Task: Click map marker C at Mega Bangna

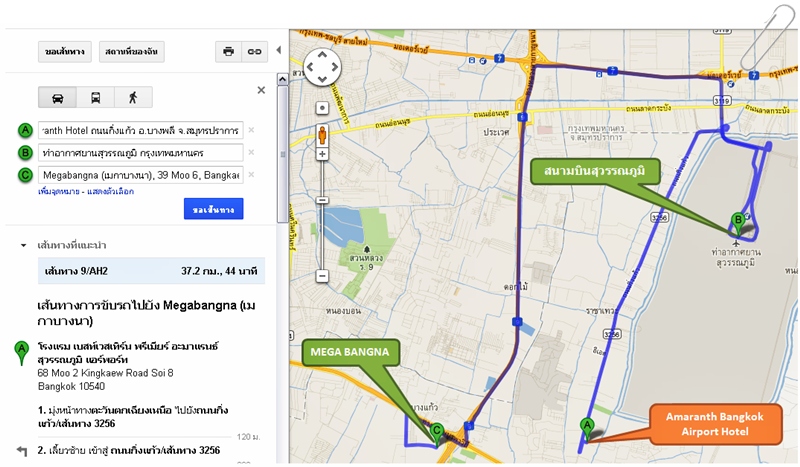Action: 436,434
